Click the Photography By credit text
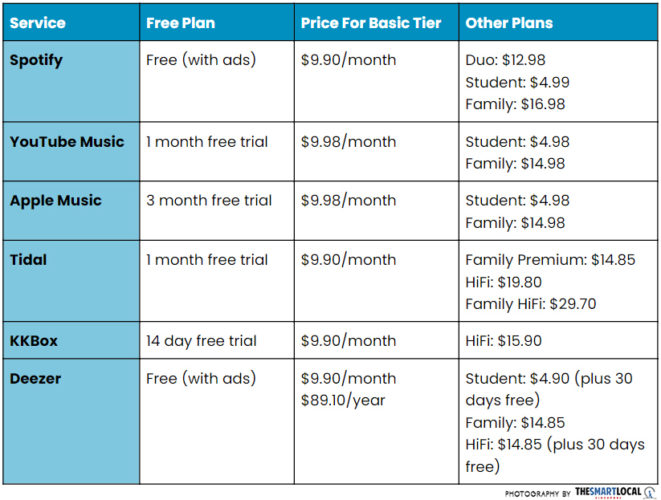Image resolution: width=661 pixels, height=500 pixels. tap(538, 493)
